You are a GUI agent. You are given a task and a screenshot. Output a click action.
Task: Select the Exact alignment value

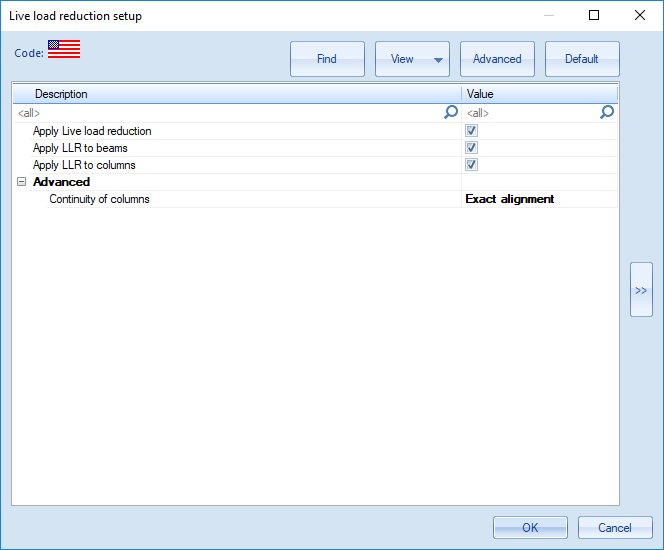[x=510, y=199]
